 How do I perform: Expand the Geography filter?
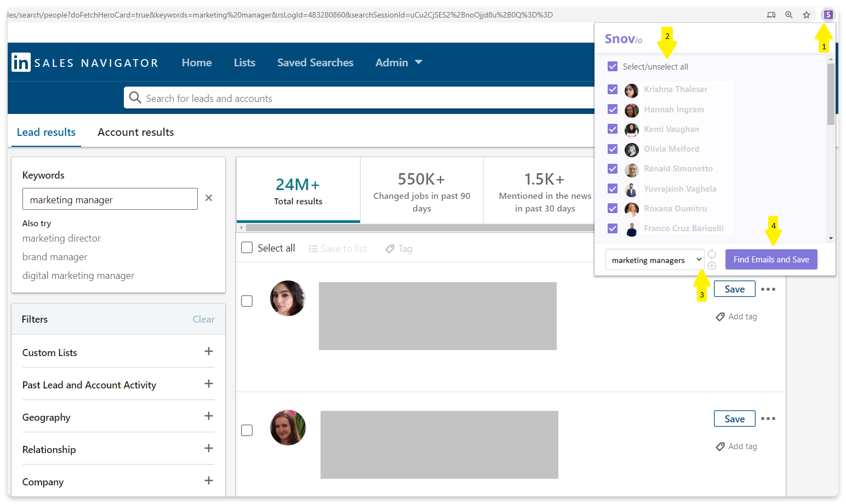click(x=209, y=416)
